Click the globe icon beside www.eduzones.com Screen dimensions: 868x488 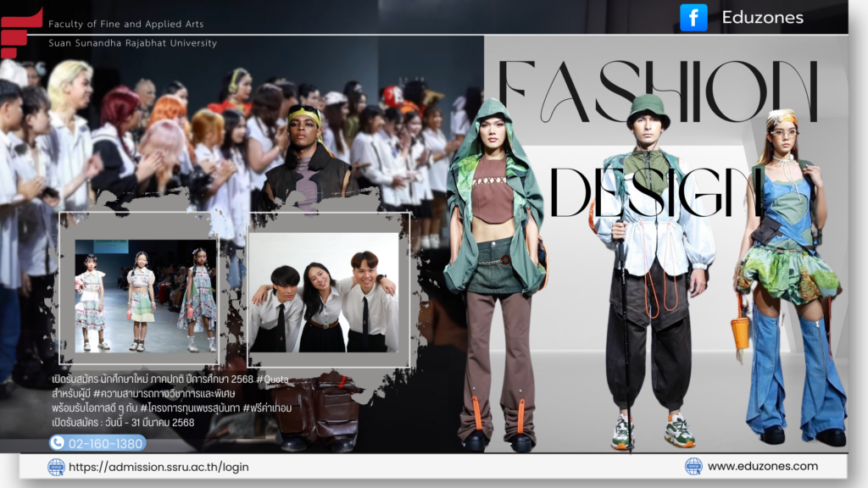click(x=693, y=466)
